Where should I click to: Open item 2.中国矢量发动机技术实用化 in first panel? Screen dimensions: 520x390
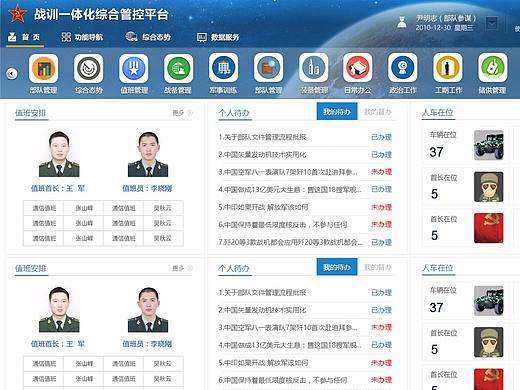point(262,155)
